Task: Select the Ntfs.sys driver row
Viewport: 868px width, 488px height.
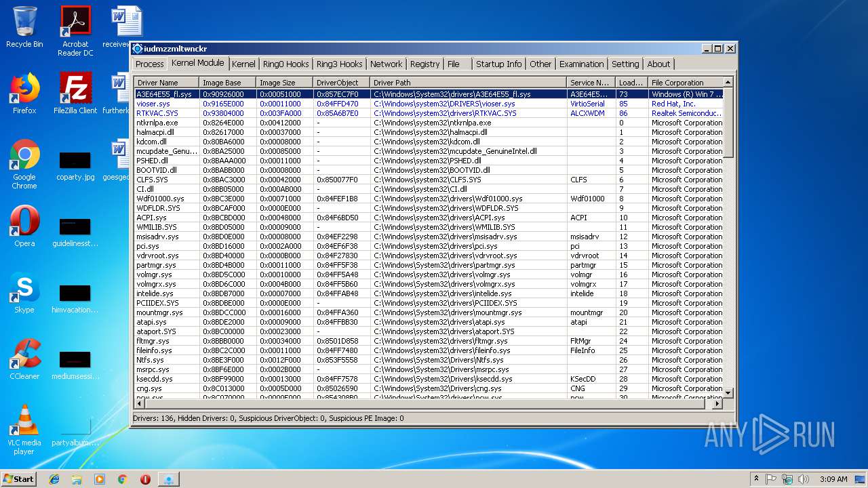Action: tap(429, 360)
